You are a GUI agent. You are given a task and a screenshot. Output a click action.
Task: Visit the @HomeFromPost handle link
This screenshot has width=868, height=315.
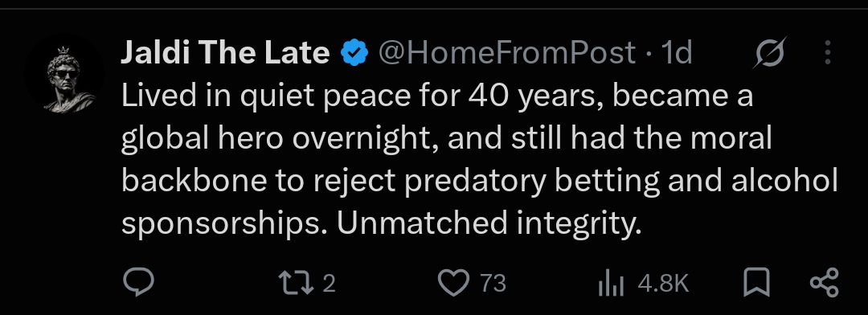[x=506, y=53]
